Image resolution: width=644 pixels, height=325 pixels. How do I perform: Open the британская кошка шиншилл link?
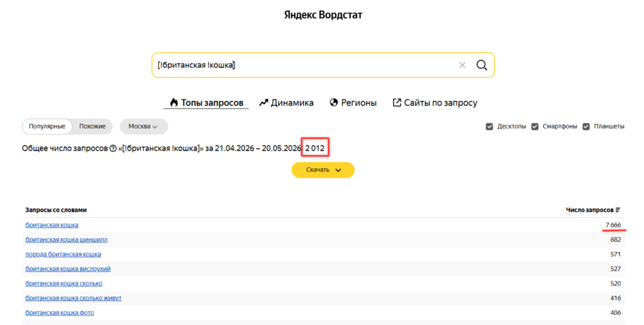66,239
